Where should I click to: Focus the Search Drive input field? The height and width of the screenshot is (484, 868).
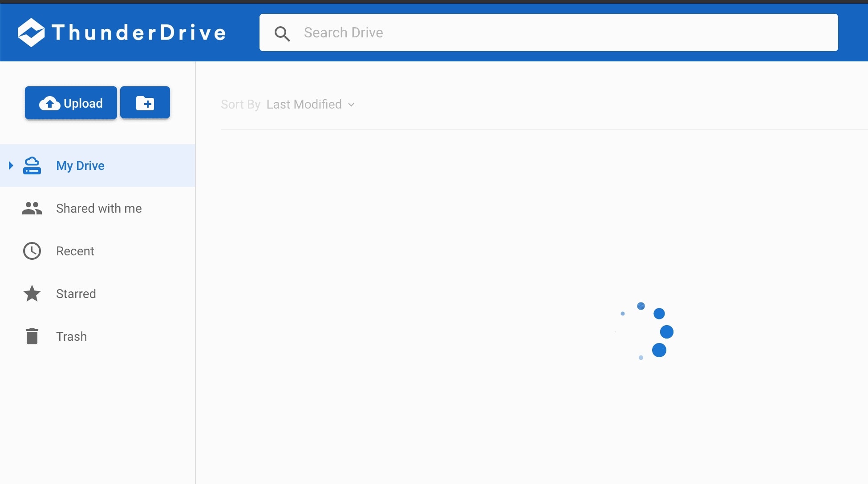[x=548, y=32]
